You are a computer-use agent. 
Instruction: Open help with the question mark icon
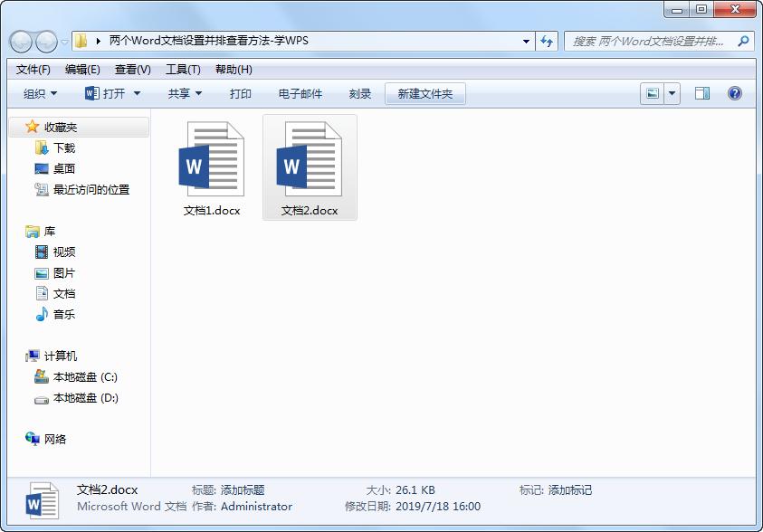pyautogui.click(x=735, y=93)
